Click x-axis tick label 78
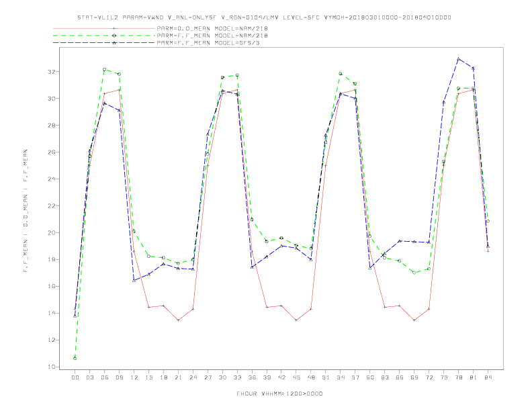Viewport: 532px width, 411px height. coord(458,377)
